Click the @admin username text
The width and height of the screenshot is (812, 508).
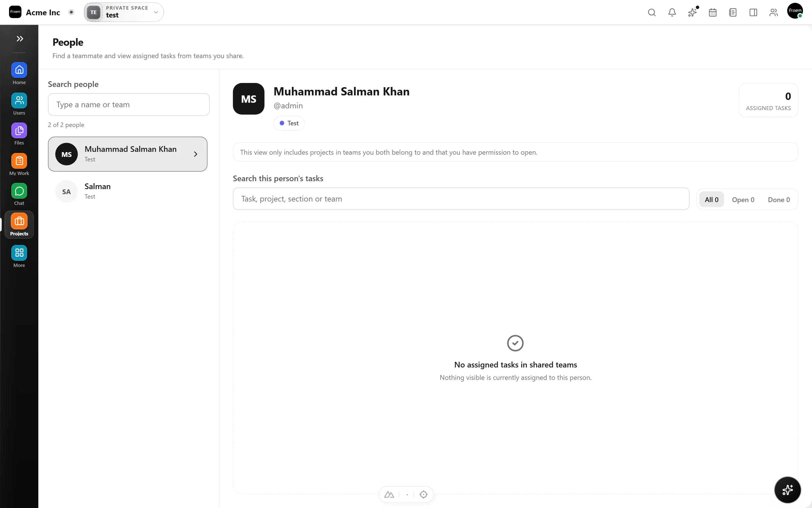(288, 106)
